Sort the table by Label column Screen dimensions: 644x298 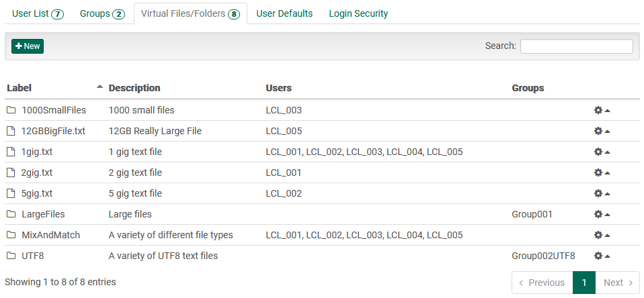(x=19, y=88)
